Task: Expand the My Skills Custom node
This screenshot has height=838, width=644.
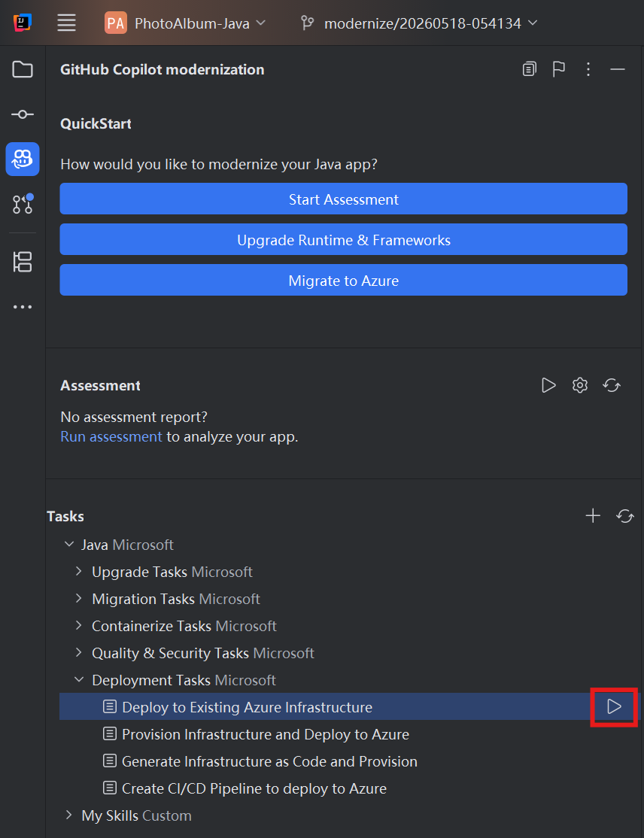Action: (x=68, y=815)
